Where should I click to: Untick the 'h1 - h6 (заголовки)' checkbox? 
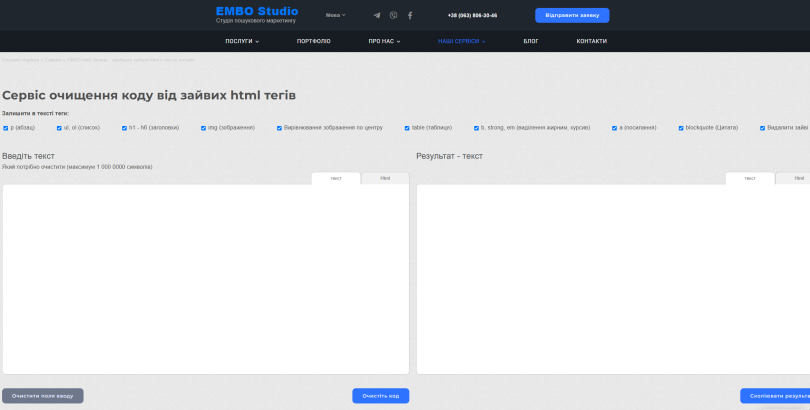[124, 128]
